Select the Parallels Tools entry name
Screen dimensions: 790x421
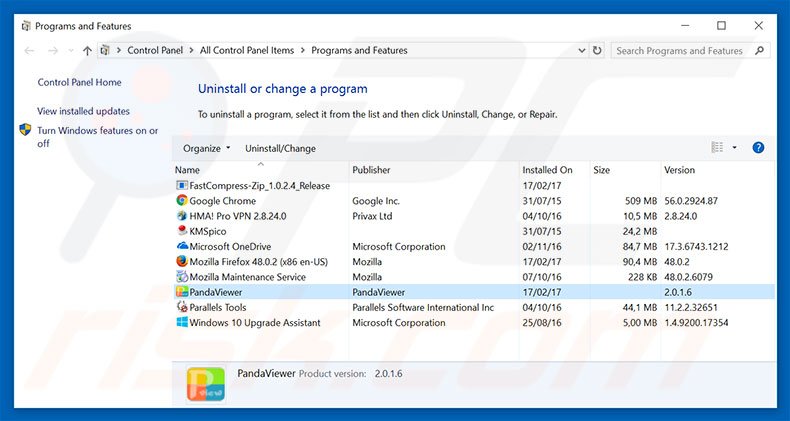pyautogui.click(x=218, y=307)
